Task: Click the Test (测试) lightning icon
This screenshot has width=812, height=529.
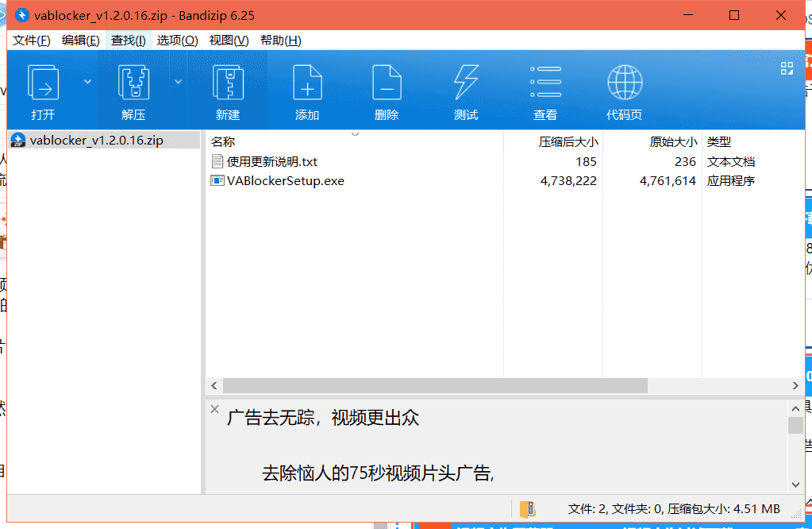Action: (466, 83)
